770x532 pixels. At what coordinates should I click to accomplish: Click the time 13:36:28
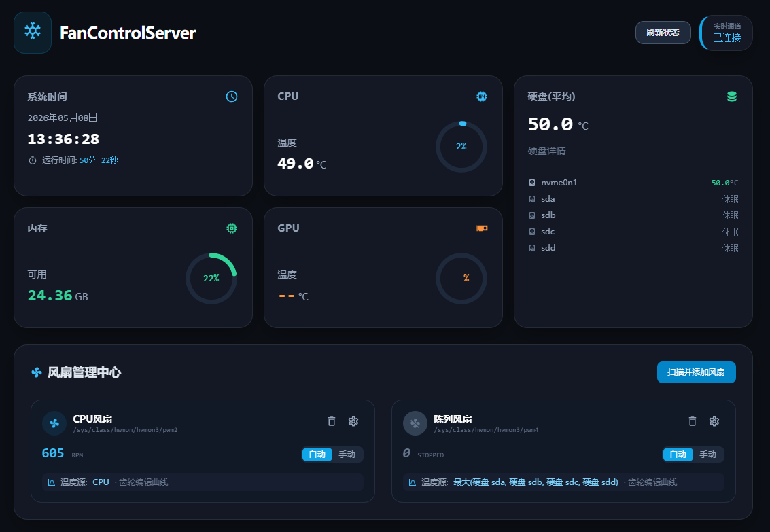63,139
